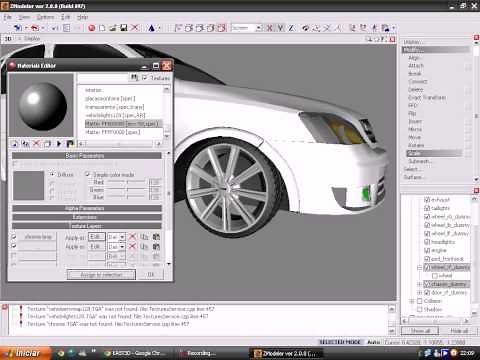Remove second texture layer with red X
The image size is (480, 360).
[x=132, y=247]
